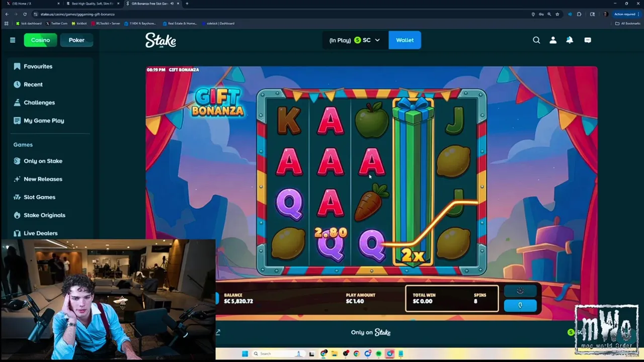Image resolution: width=644 pixels, height=362 pixels.
Task: Click the blue spin button in the game
Action: 520,305
